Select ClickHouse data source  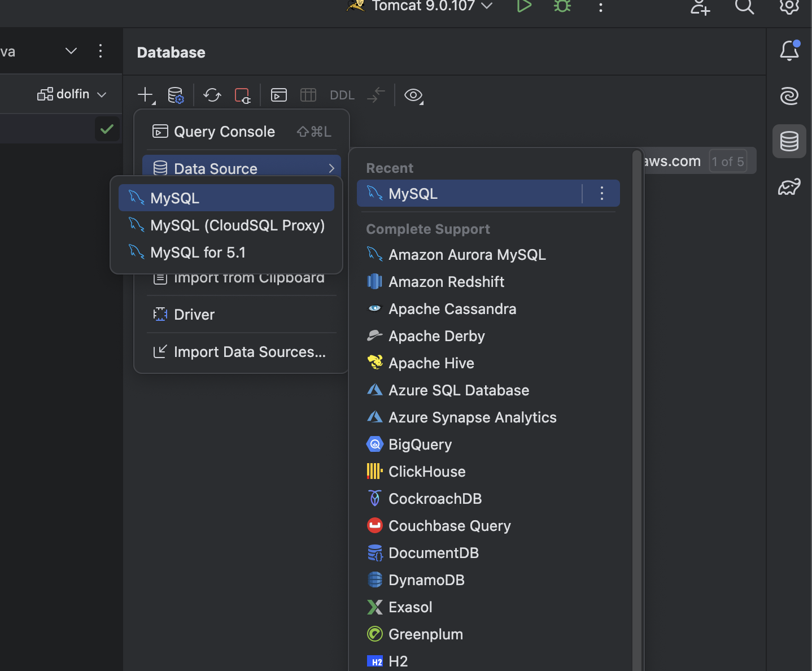click(488, 472)
